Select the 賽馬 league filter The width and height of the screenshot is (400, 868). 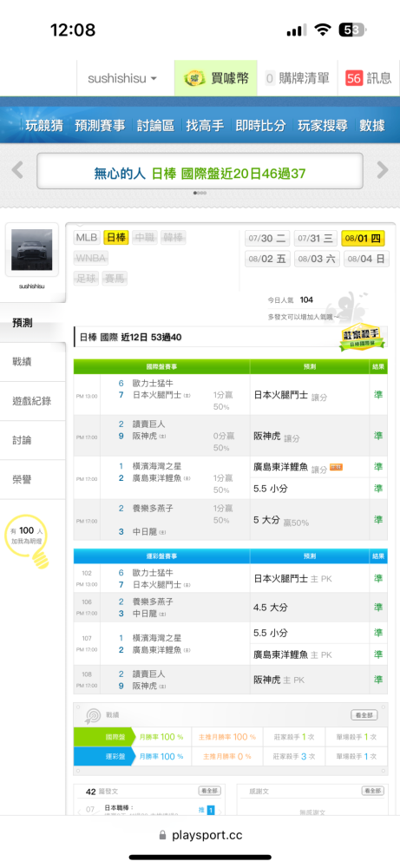pos(115,279)
